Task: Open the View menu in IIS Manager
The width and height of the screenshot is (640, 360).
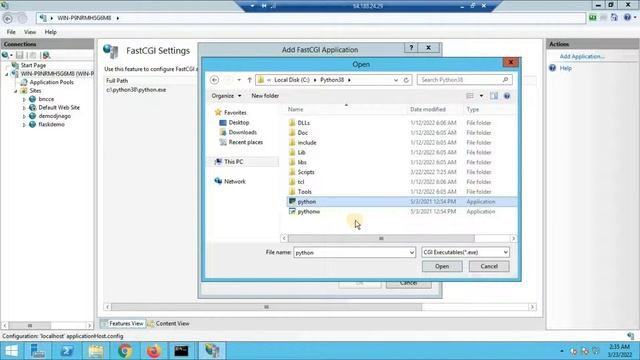Action: coord(30,32)
